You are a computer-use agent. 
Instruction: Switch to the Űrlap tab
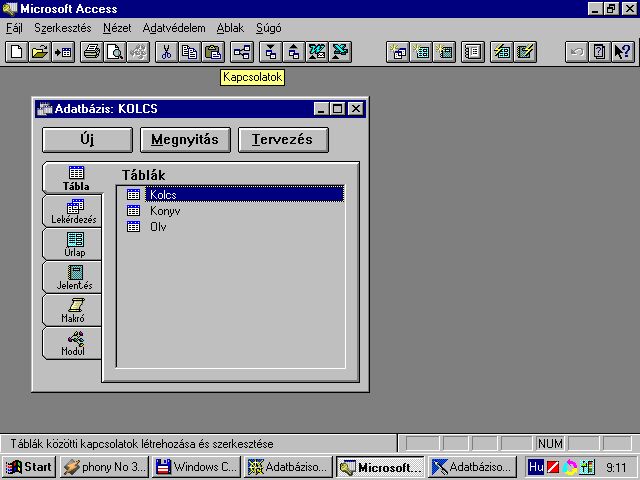coord(72,244)
